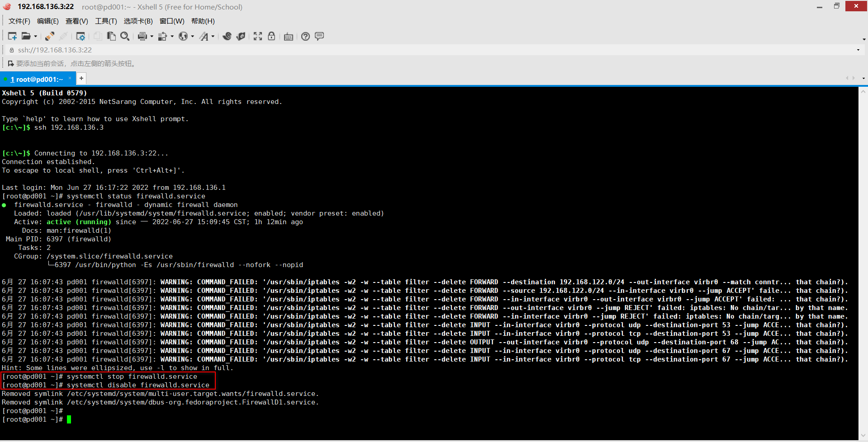Viewport: 868px width, 442px height.
Task: Expand the address bar history dropdown
Action: pos(858,50)
